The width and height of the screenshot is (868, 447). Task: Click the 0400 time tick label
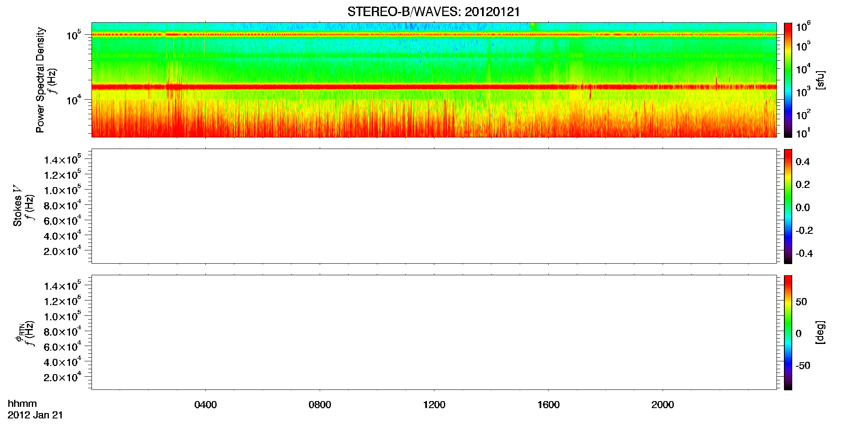pyautogui.click(x=205, y=405)
